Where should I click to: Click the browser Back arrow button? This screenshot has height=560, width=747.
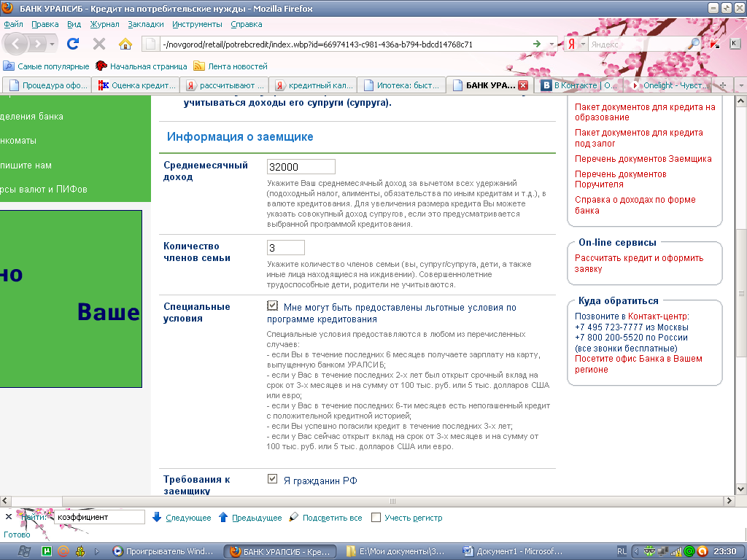pos(16,44)
